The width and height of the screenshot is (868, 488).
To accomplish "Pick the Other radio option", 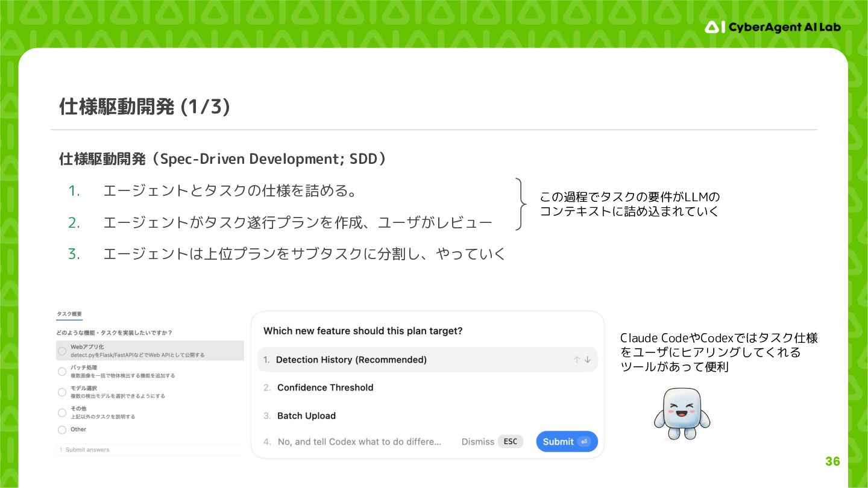I will [x=62, y=430].
